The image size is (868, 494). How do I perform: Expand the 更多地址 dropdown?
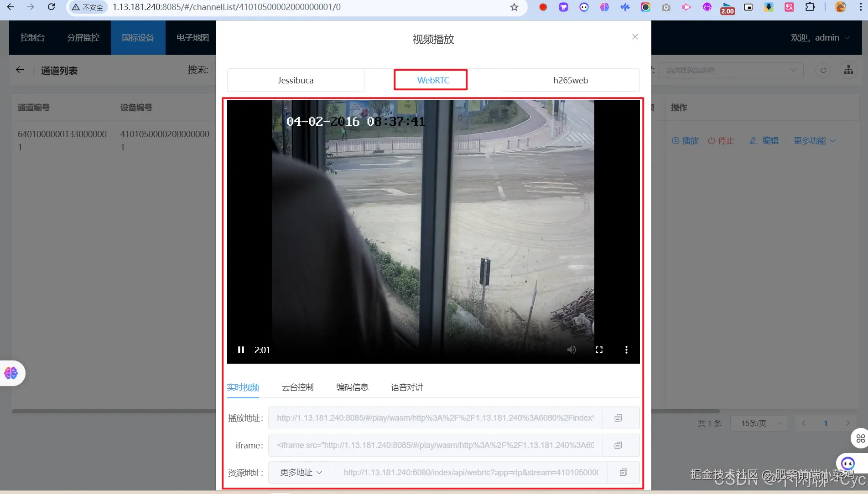[301, 473]
